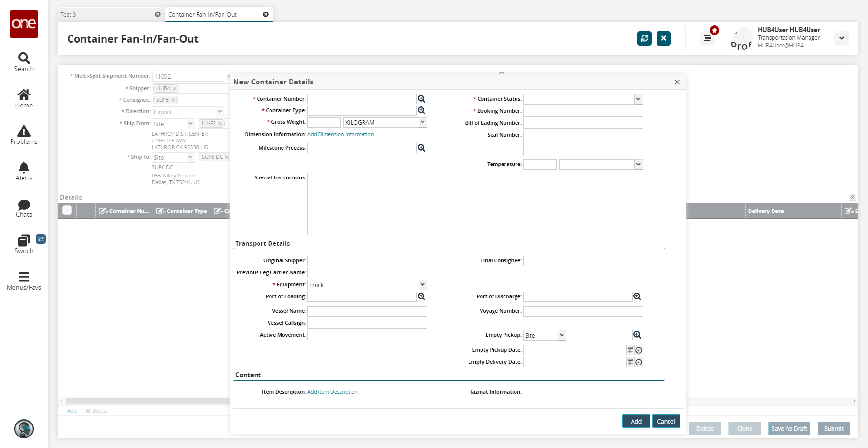Open the Equipment dropdown showing Truck
Image resolution: width=868 pixels, height=448 pixels.
[x=422, y=285]
